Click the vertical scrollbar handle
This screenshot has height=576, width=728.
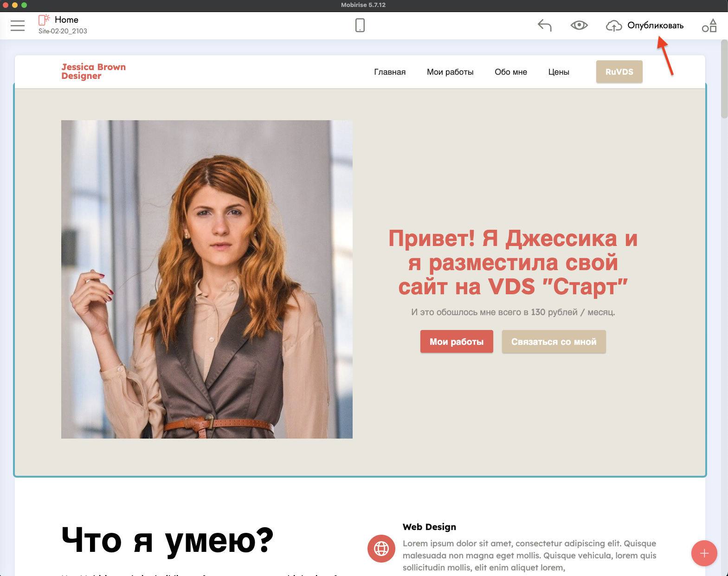724,79
